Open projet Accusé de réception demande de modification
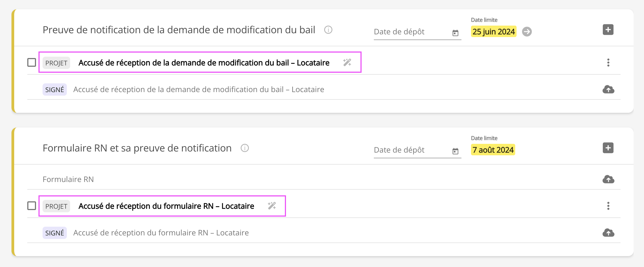This screenshot has width=644, height=267. [204, 63]
